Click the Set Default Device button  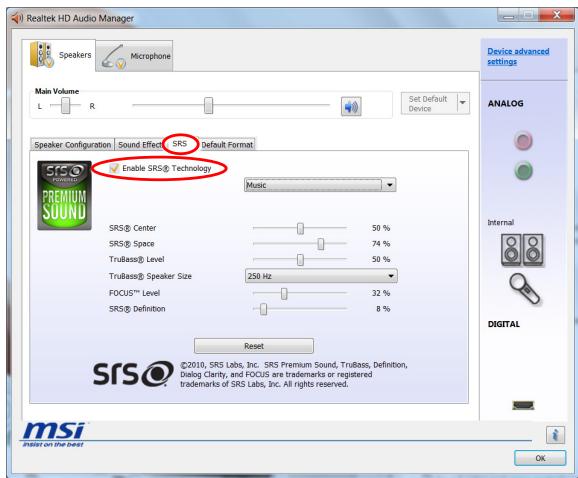point(429,103)
